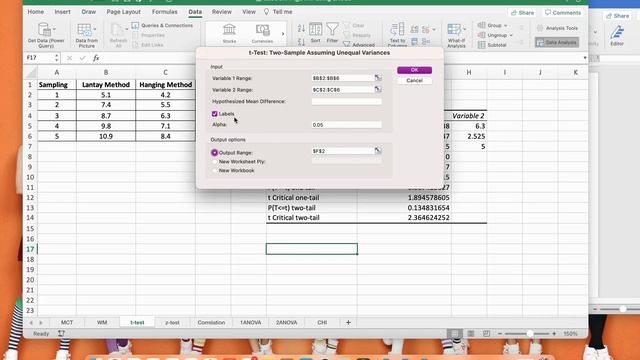The width and height of the screenshot is (640, 360).
Task: Add a new sheet with plus
Action: pos(348,322)
